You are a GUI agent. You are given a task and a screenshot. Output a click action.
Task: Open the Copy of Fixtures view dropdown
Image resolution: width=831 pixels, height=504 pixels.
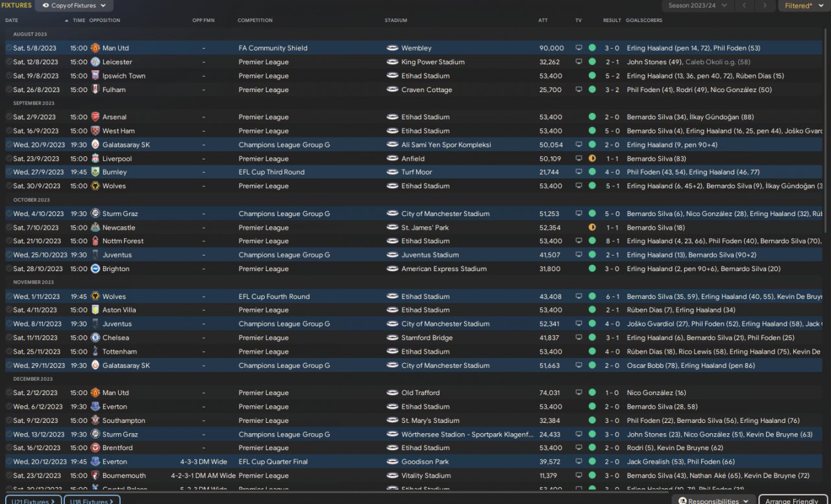(74, 6)
